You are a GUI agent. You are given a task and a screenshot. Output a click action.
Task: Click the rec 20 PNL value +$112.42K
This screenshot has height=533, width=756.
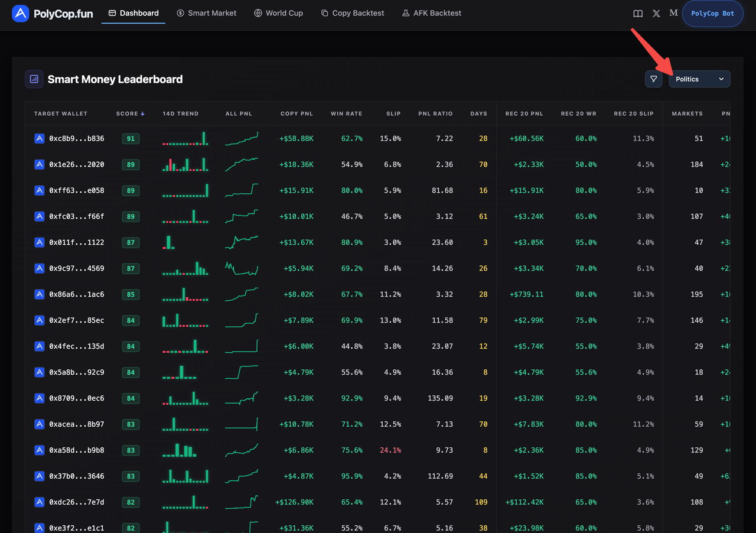click(x=524, y=502)
